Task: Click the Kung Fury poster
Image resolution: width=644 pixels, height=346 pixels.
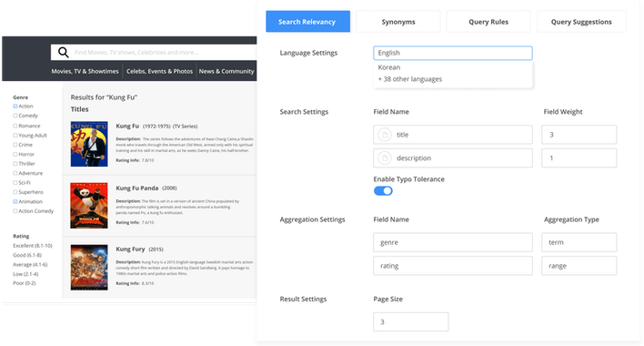Action: click(x=89, y=268)
